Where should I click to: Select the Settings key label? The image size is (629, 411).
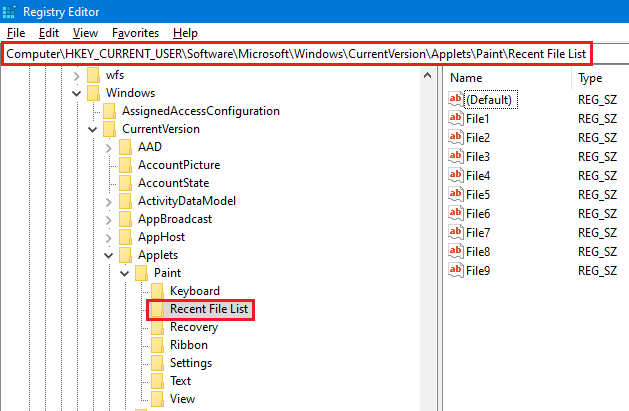[x=191, y=363]
